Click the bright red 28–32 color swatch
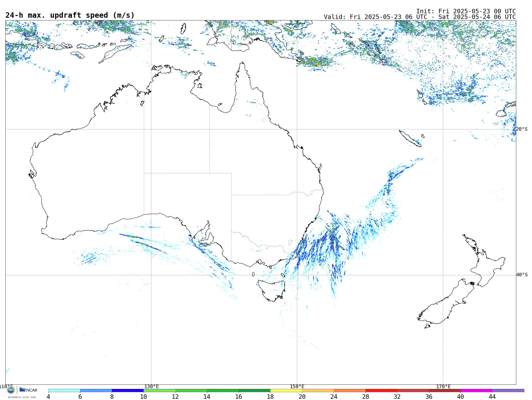 [x=381, y=391]
